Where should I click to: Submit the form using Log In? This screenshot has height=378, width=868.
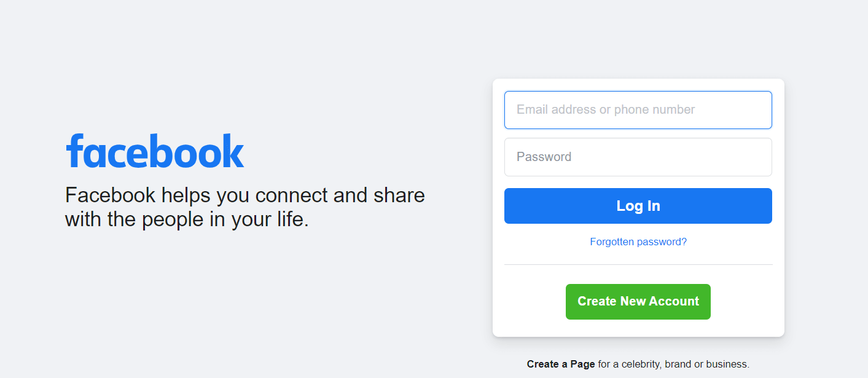638,206
